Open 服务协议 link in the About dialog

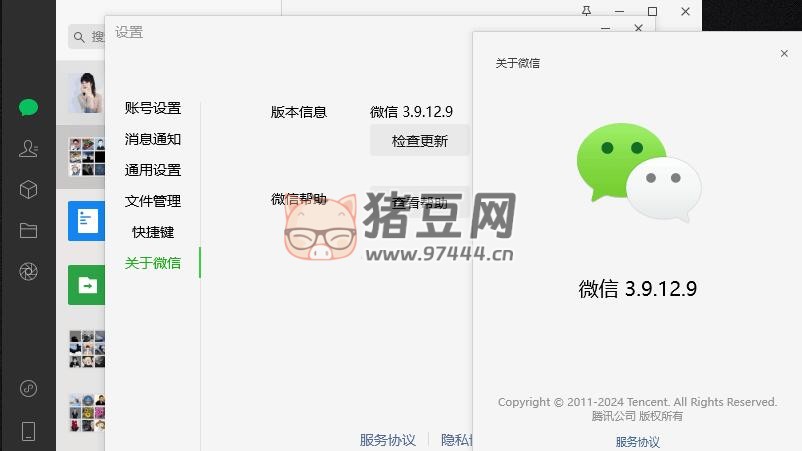click(x=637, y=442)
